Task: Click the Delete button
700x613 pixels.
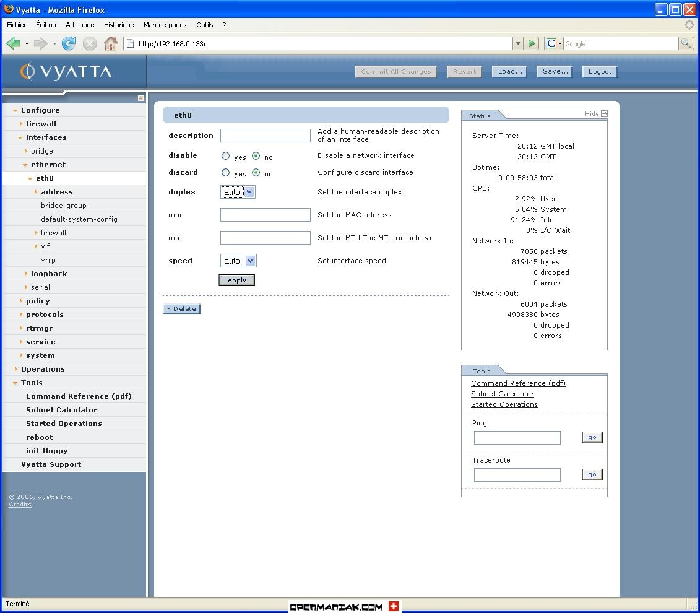Action: [182, 309]
